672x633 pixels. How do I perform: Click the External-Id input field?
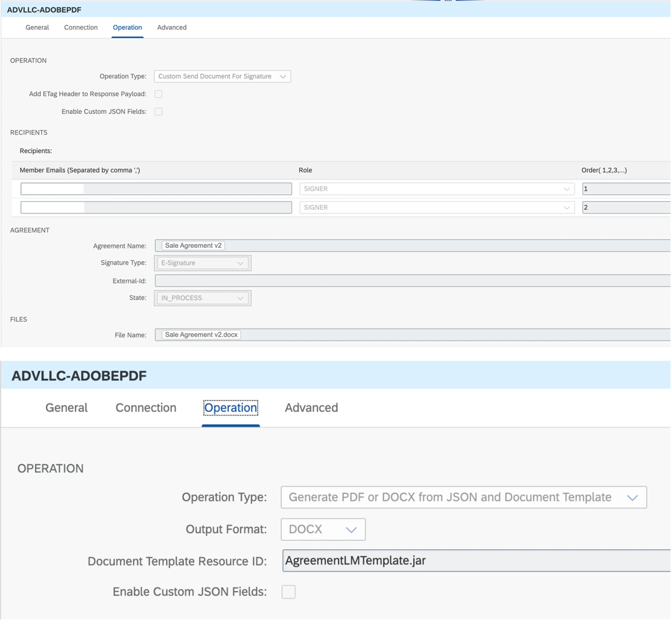pos(412,281)
